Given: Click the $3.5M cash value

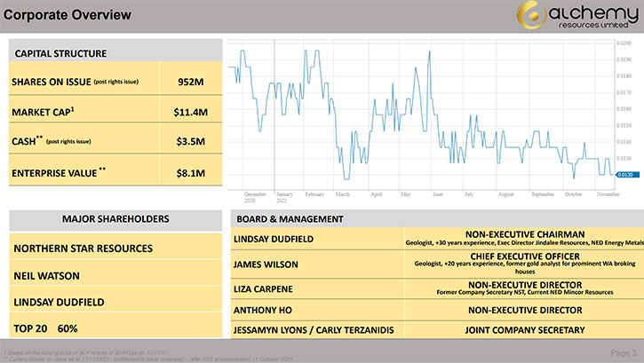Looking at the screenshot, I should coord(191,141).
